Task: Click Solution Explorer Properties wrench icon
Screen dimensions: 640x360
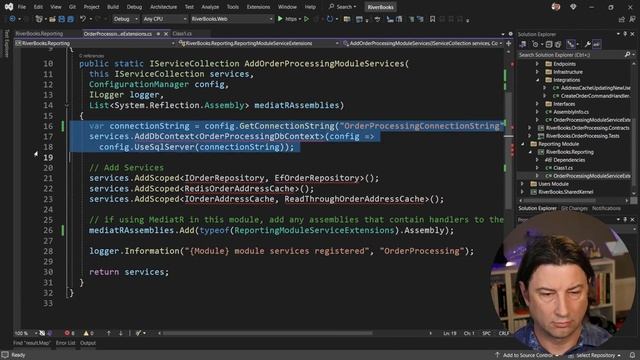Action: (587, 44)
